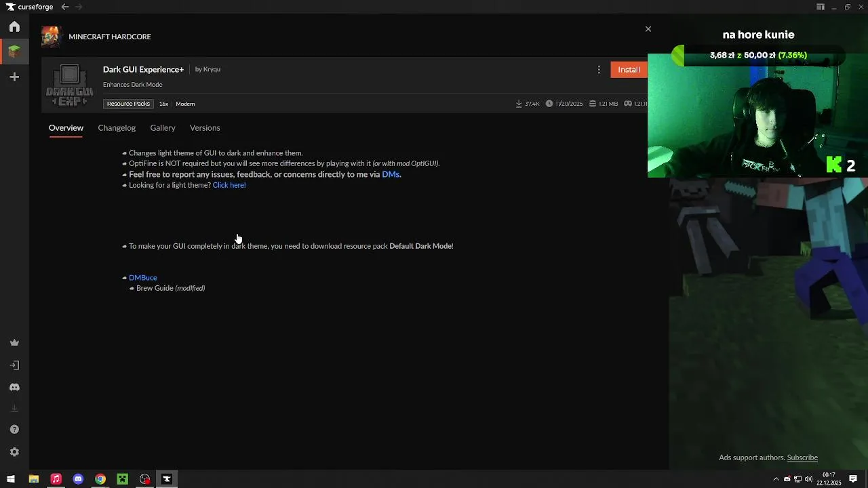Click the Dark GUI Experience+ pack logo
This screenshot has width=868, height=488.
70,85
